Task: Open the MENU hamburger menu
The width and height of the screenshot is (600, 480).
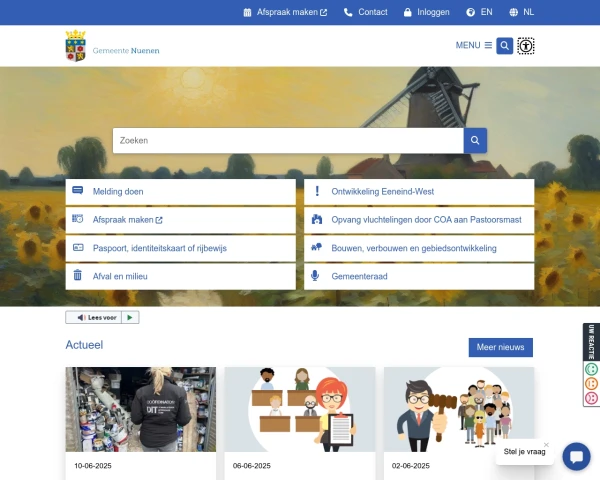Action: pyautogui.click(x=474, y=45)
